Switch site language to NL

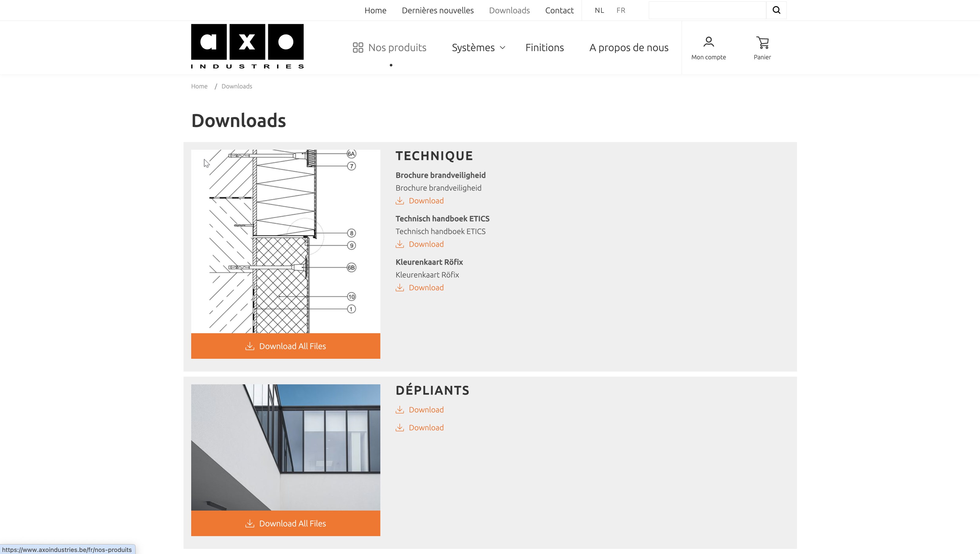point(599,10)
